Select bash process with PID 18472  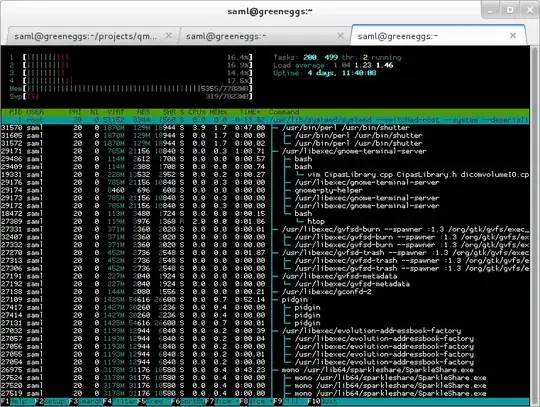[265, 214]
